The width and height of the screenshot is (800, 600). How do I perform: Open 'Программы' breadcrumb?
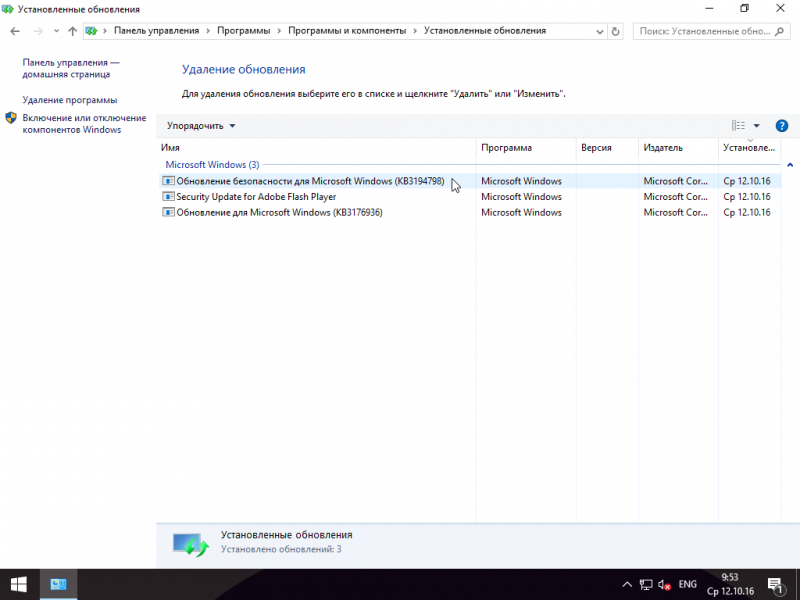243,31
